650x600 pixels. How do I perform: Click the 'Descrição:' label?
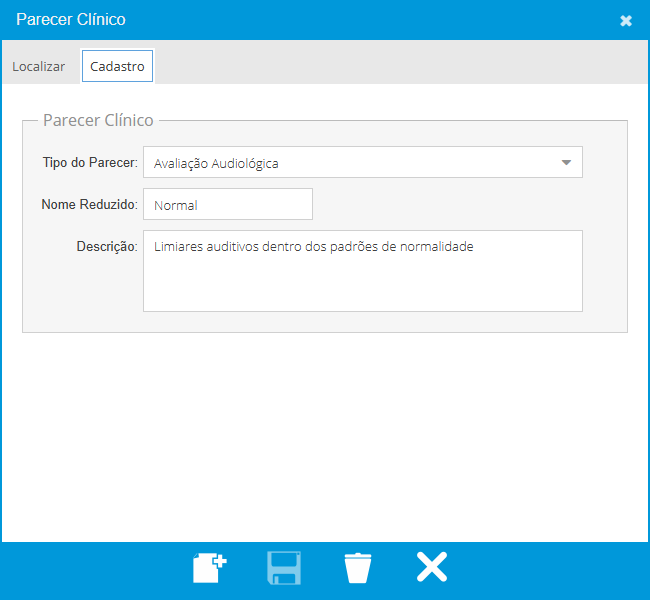[x=106, y=246]
